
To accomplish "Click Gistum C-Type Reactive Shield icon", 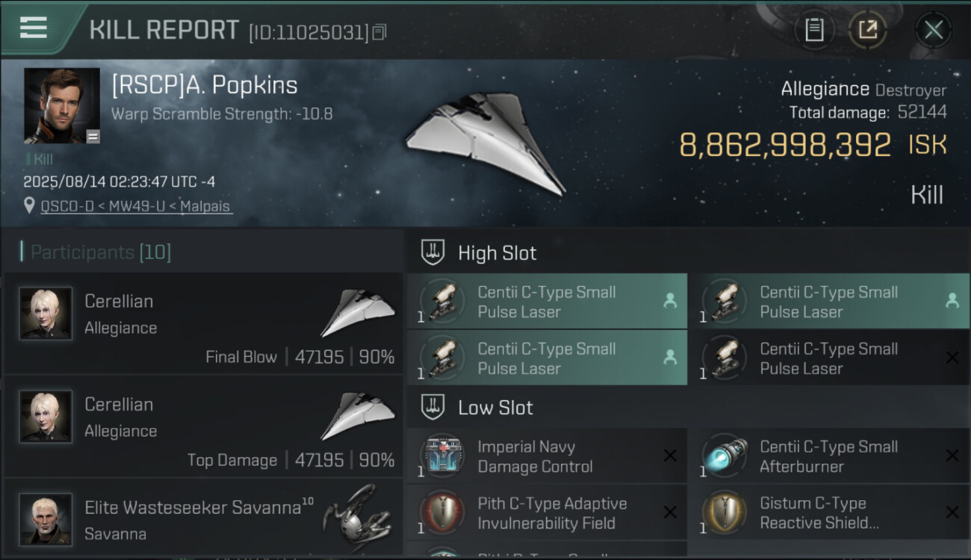I will coord(725,513).
